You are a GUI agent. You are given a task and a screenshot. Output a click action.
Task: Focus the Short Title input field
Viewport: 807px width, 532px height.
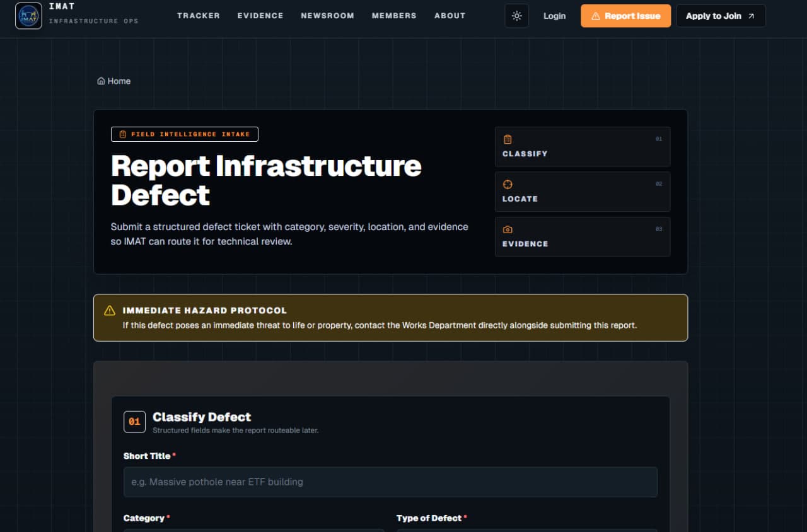[390, 482]
